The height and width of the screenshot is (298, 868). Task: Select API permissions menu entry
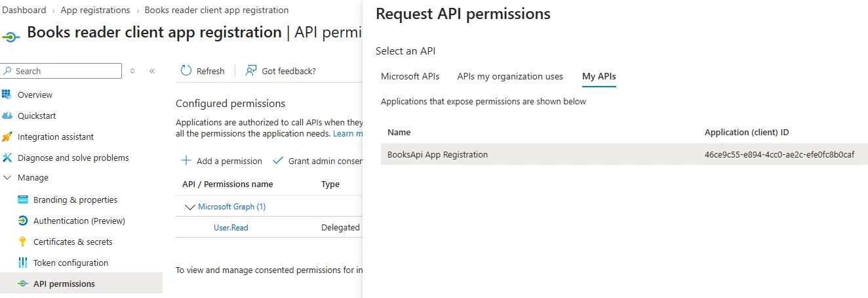click(x=64, y=284)
